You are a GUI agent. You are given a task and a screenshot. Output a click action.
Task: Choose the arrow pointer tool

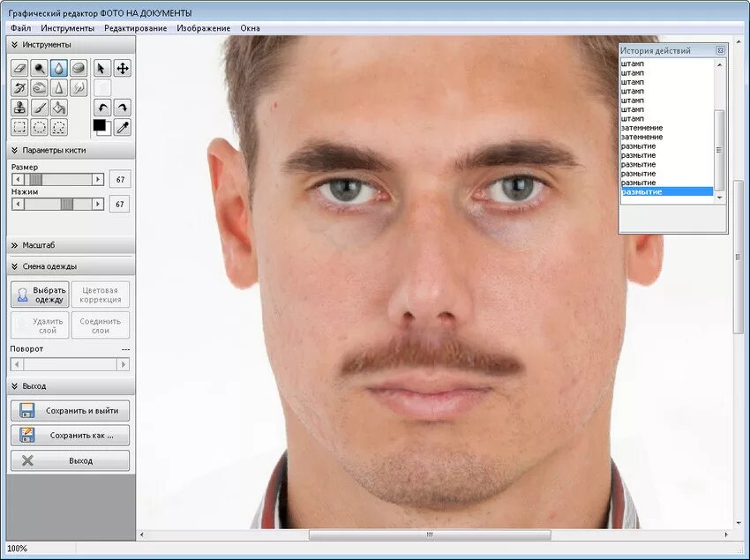point(101,69)
